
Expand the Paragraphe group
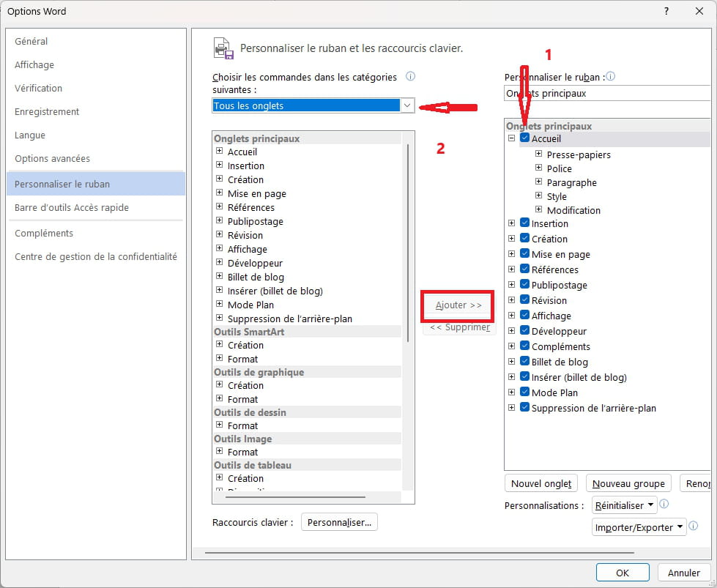point(538,182)
